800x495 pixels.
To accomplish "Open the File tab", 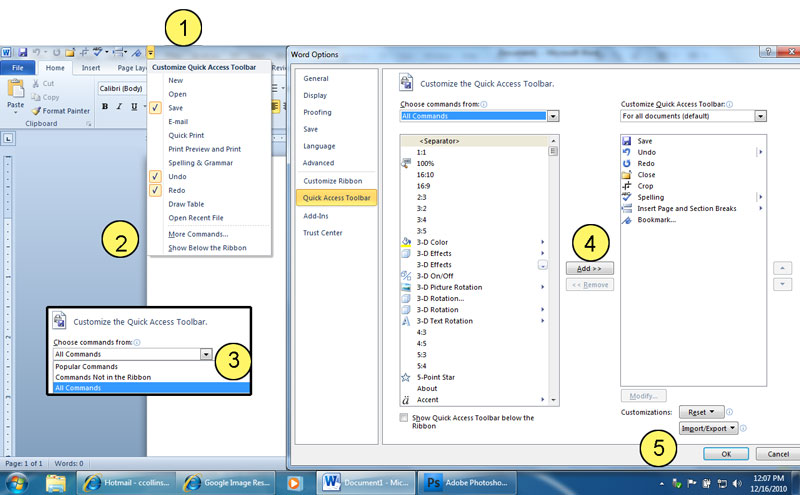I will (x=18, y=67).
